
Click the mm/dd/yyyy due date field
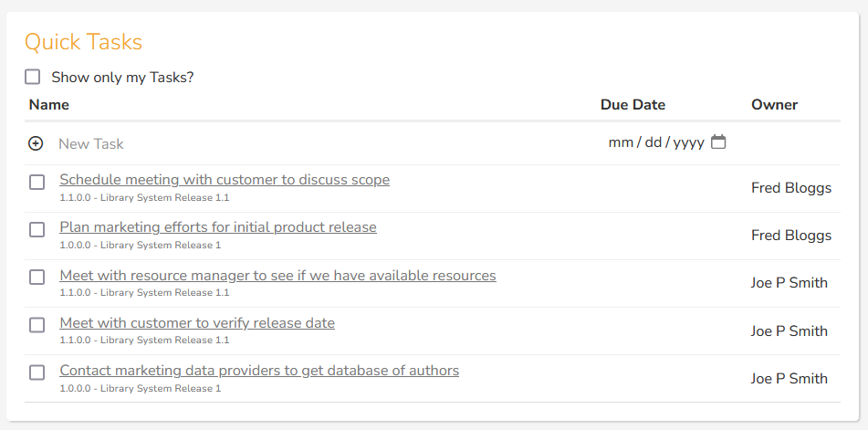(655, 143)
